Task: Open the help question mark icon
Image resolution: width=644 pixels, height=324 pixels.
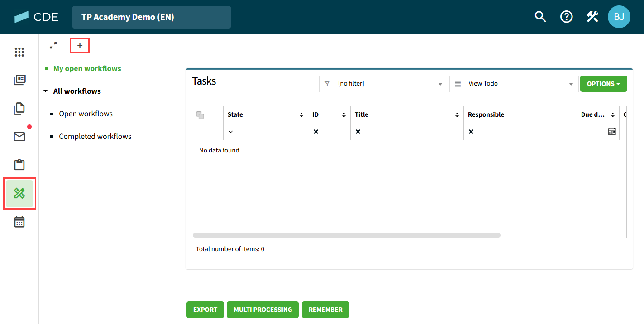Action: (x=566, y=17)
